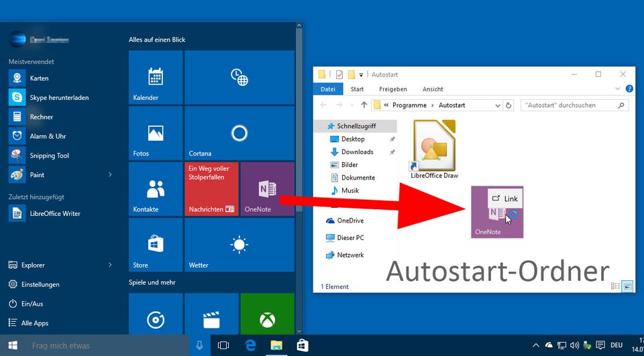The height and width of the screenshot is (356, 644).
Task: Open the Store tile
Action: [x=156, y=245]
